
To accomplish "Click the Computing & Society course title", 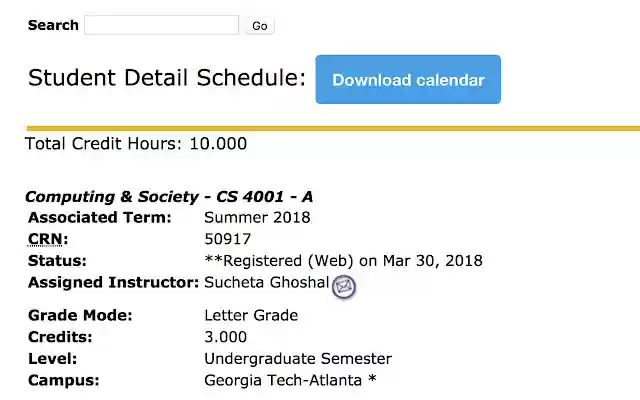I will coord(168,197).
